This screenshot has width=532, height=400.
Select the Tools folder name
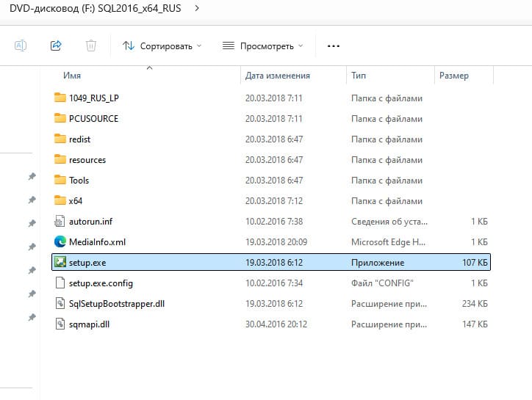[79, 181]
